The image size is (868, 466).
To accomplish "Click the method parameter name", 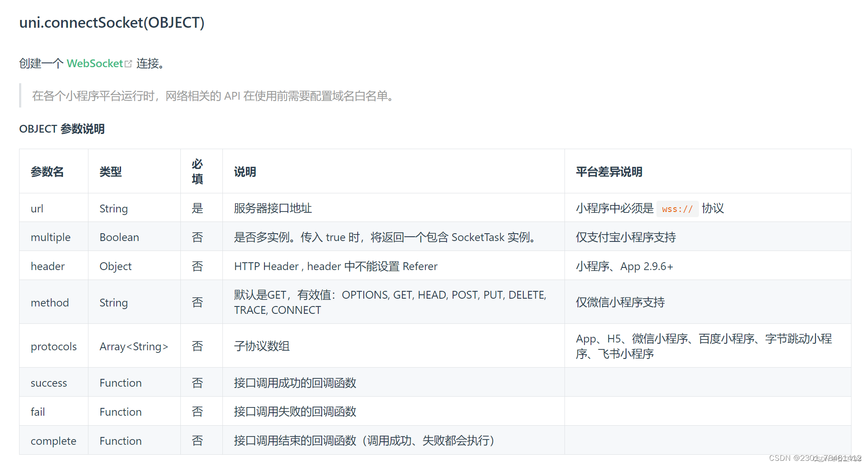I will coord(50,302).
